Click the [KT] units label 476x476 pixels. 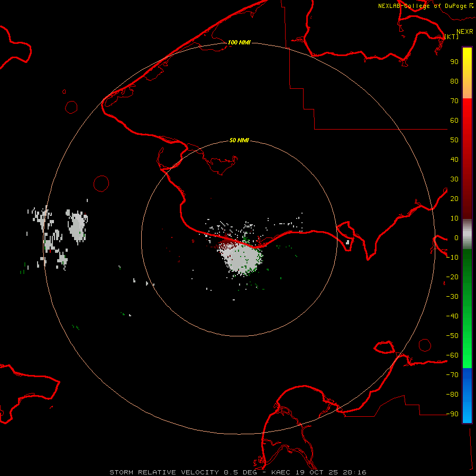coord(452,36)
